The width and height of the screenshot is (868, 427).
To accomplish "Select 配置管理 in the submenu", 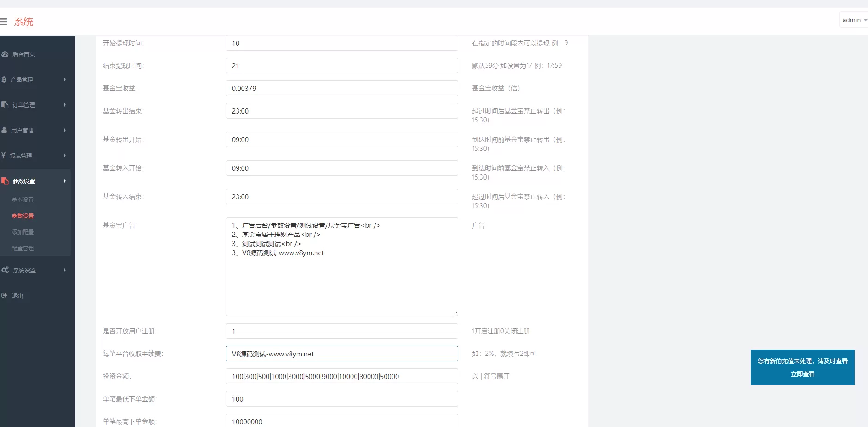I will (x=22, y=248).
